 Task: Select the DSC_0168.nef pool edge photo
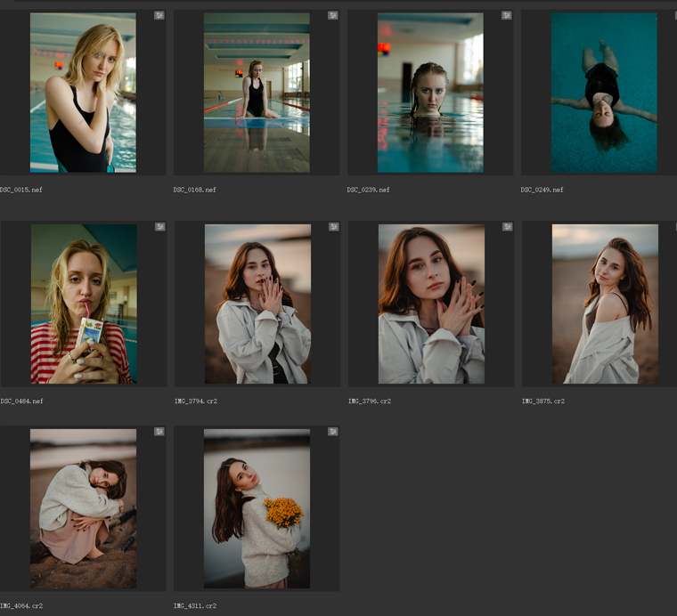click(x=257, y=93)
